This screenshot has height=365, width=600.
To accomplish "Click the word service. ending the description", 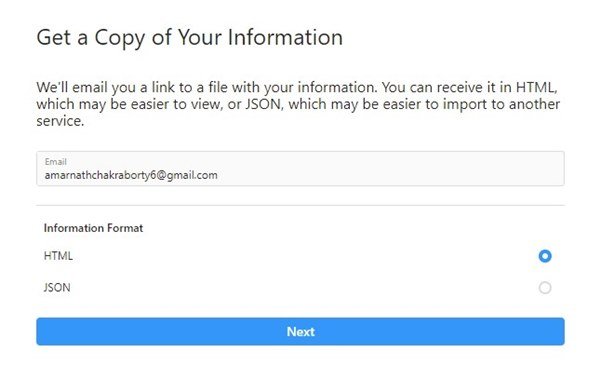I will (x=60, y=121).
